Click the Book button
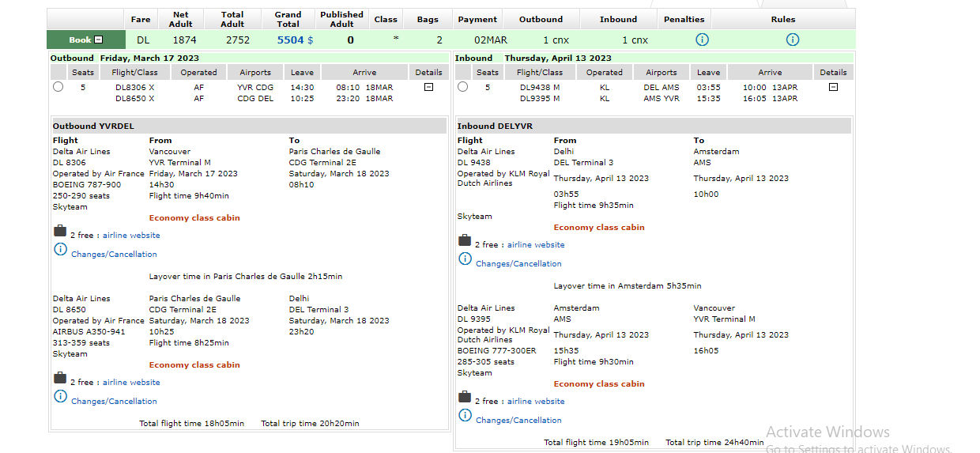The height and width of the screenshot is (453, 980). coord(85,40)
